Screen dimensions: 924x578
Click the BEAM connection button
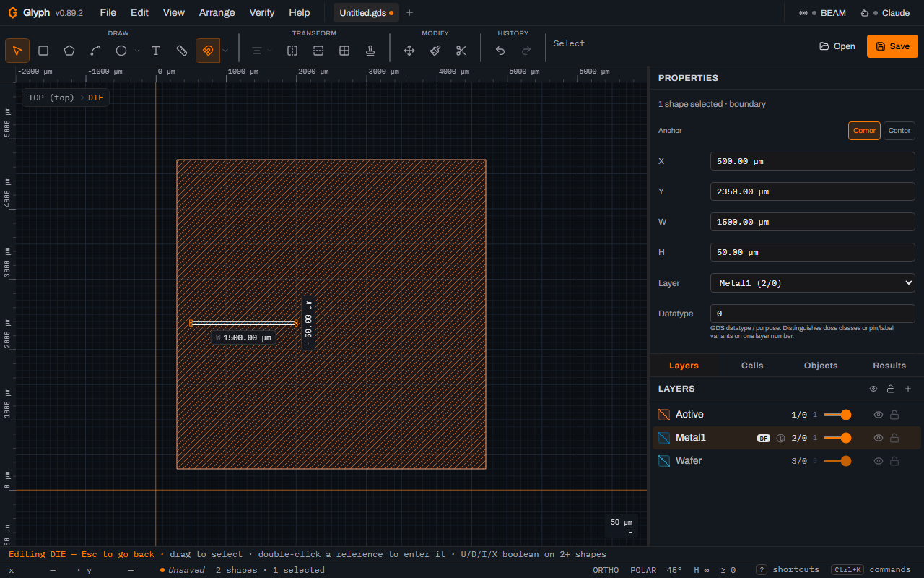(823, 13)
